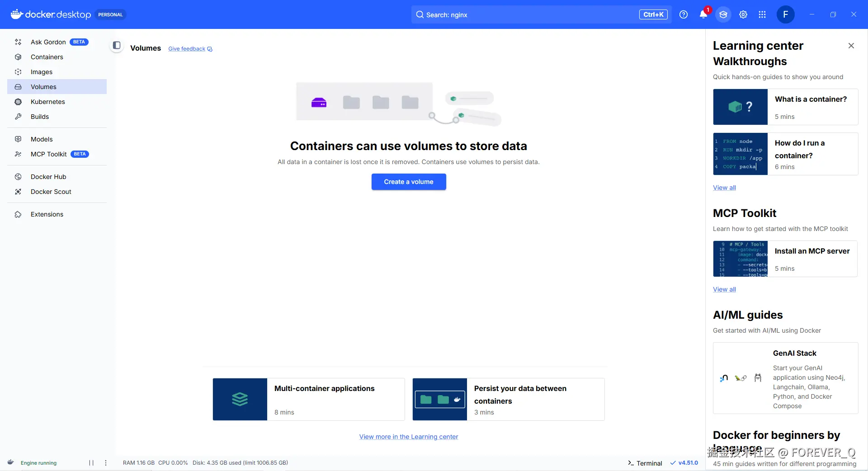868x471 pixels.
Task: Click the Disk 4.35 GB used text
Action: (240, 463)
